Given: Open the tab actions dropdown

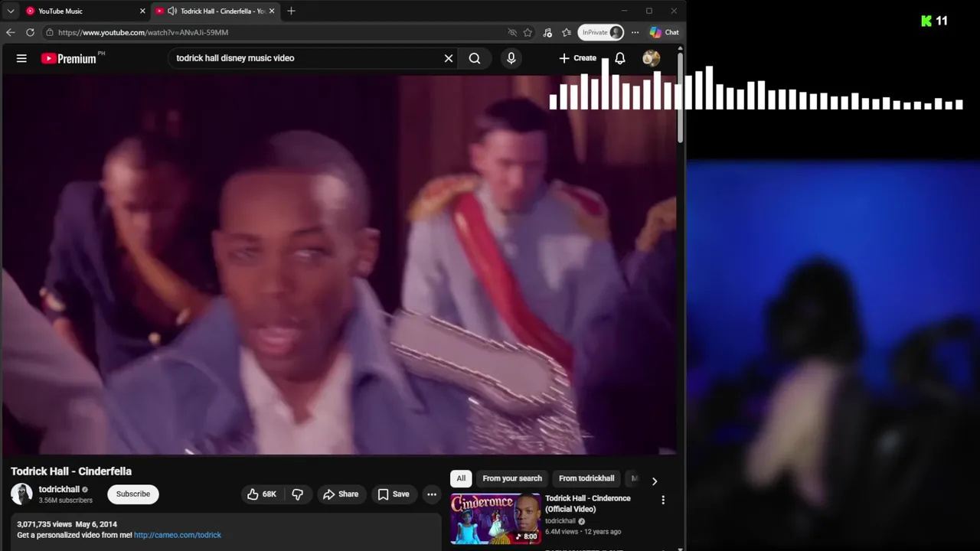Looking at the screenshot, I should click(x=11, y=11).
